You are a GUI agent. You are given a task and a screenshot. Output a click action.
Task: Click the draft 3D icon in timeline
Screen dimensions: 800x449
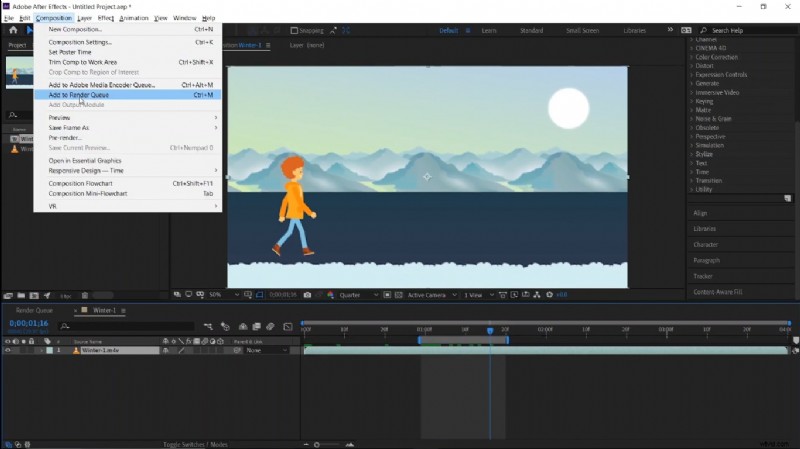point(225,327)
